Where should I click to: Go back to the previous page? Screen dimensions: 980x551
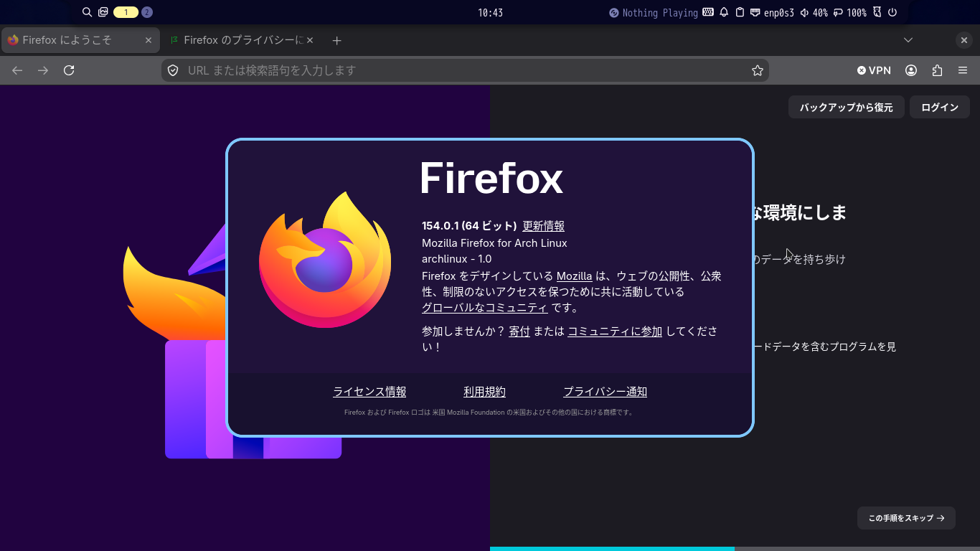(x=17, y=70)
